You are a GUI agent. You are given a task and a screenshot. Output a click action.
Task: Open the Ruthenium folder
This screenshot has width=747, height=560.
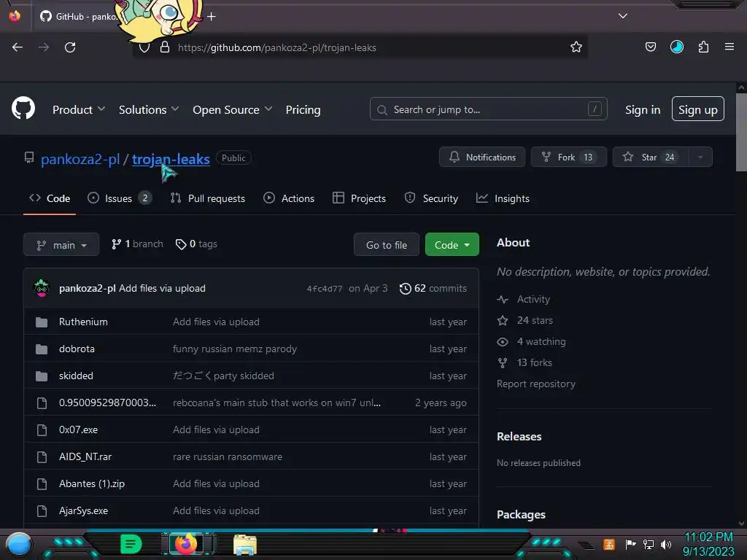click(83, 322)
